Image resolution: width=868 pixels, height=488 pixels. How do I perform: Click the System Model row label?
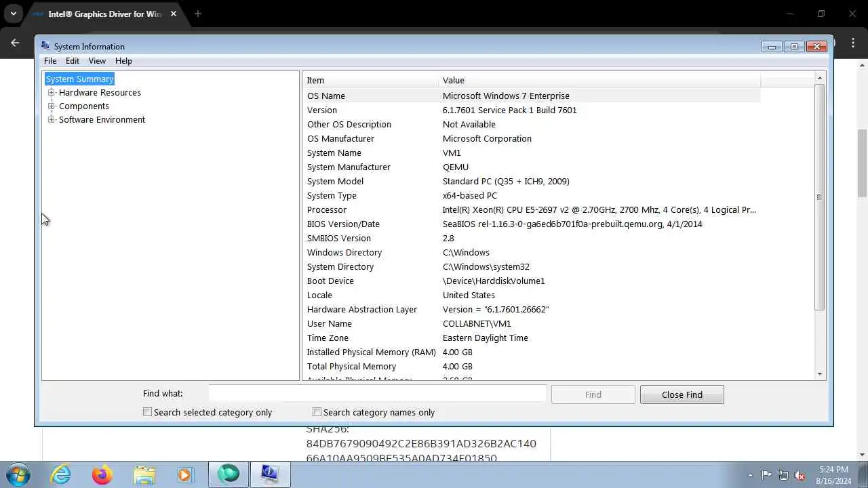tap(335, 181)
